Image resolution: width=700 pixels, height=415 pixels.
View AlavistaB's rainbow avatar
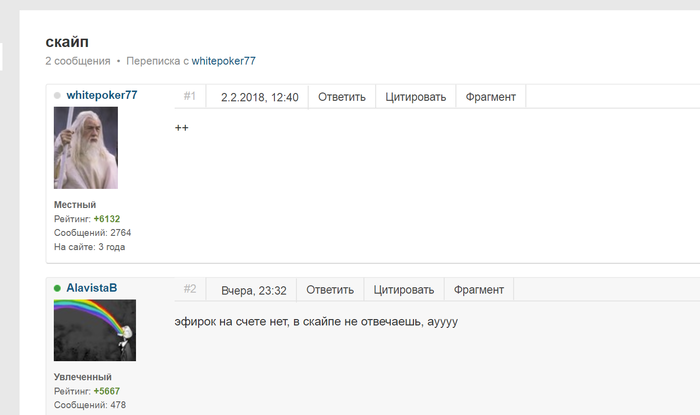pos(95,330)
